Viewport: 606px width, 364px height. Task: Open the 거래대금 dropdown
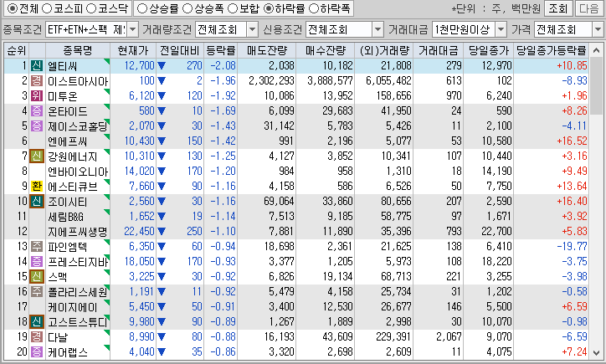[x=501, y=29]
